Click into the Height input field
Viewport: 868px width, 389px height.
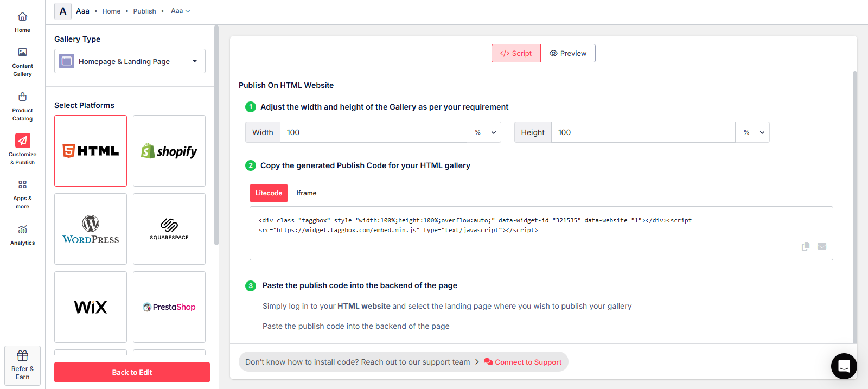[x=643, y=132]
